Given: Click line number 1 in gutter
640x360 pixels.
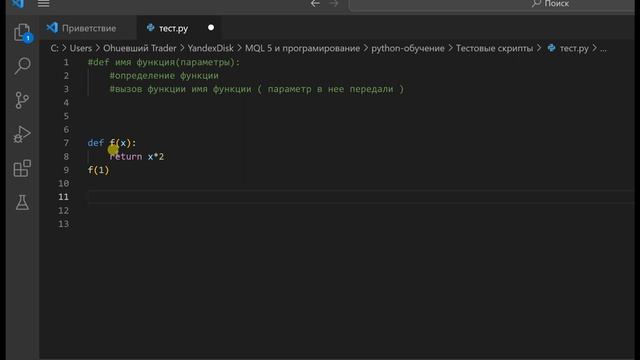Looking at the screenshot, I should (66, 62).
